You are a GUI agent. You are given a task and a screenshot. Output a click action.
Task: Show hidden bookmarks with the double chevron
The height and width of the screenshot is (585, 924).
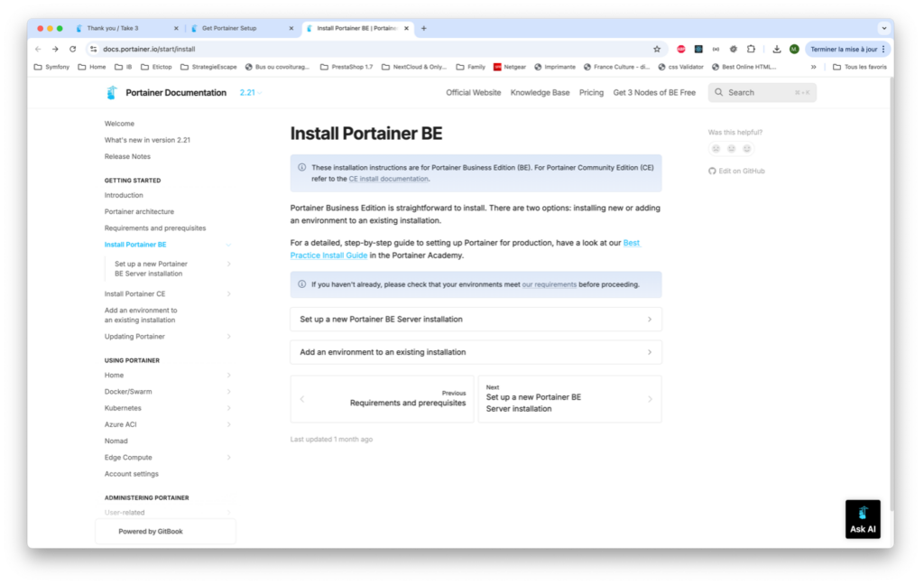pos(813,67)
